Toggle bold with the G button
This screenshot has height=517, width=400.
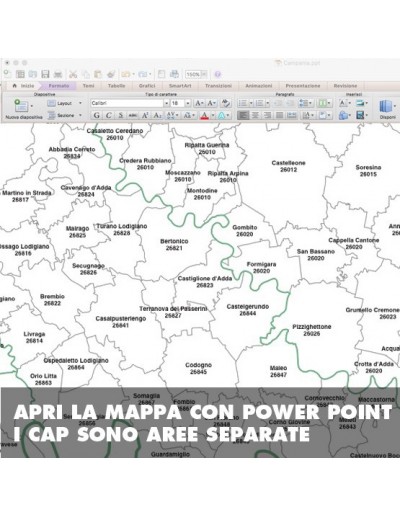pos(96,115)
